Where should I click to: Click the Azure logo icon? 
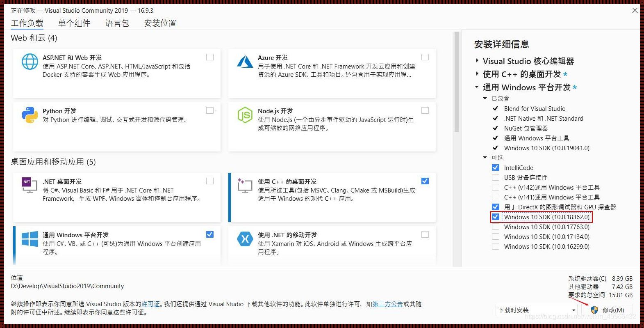click(245, 62)
